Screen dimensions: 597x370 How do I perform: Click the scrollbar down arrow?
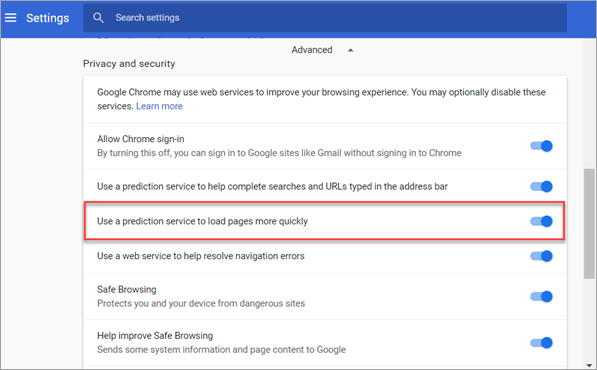(x=589, y=365)
